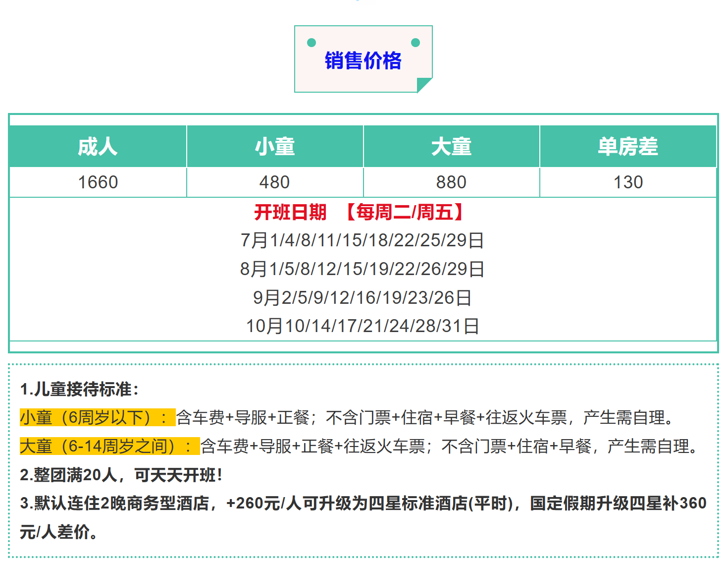Viewport: 728px width, 563px height.
Task: Select the 小童 column header
Action: point(275,146)
